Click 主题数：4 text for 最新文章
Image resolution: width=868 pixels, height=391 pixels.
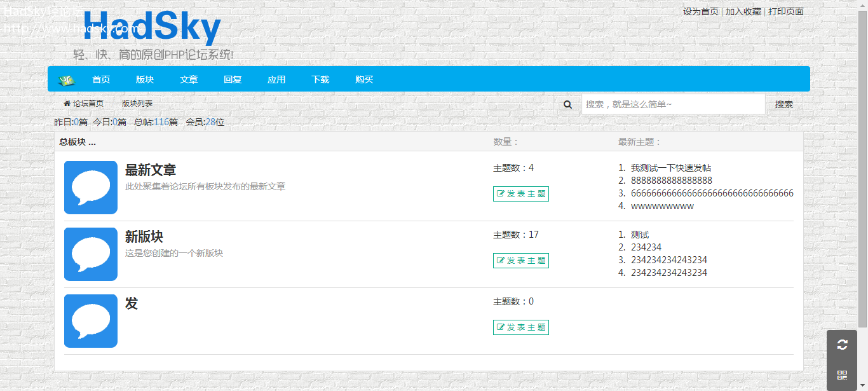[513, 168]
